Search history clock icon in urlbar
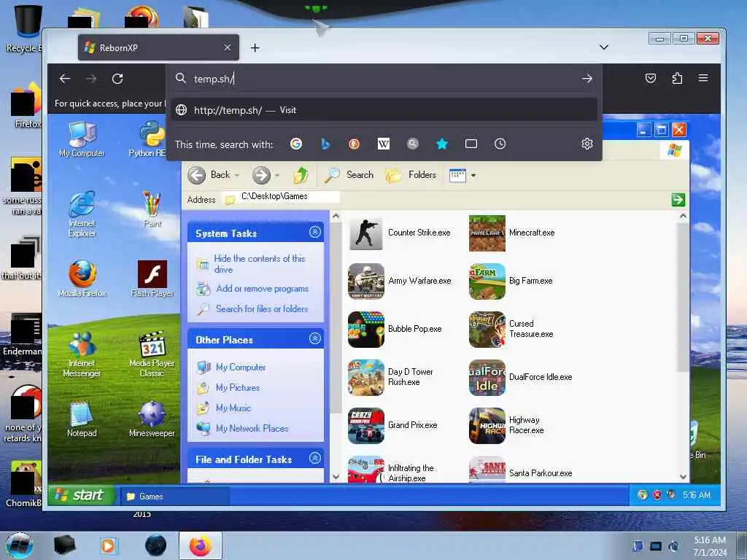The image size is (747, 560). coord(500,144)
